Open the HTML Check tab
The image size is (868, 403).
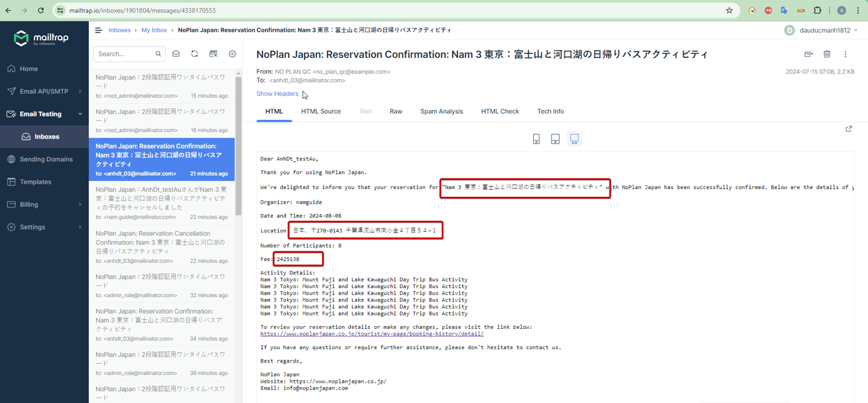point(500,111)
